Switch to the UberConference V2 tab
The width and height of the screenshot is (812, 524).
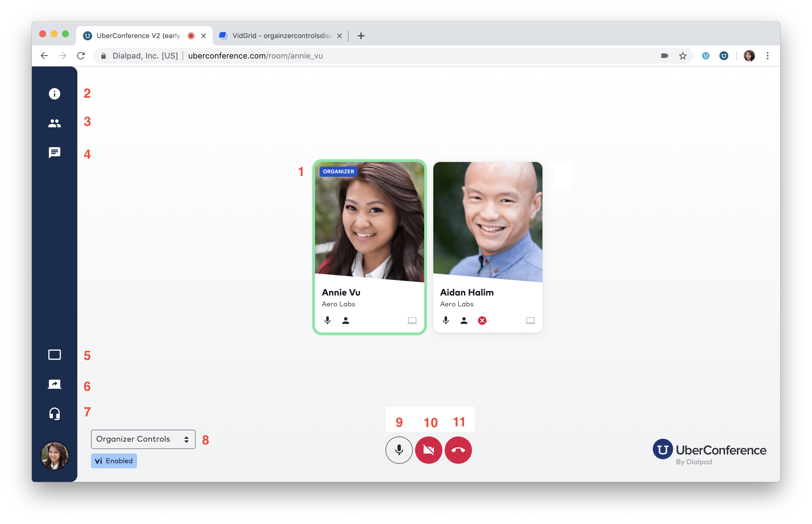coord(136,36)
